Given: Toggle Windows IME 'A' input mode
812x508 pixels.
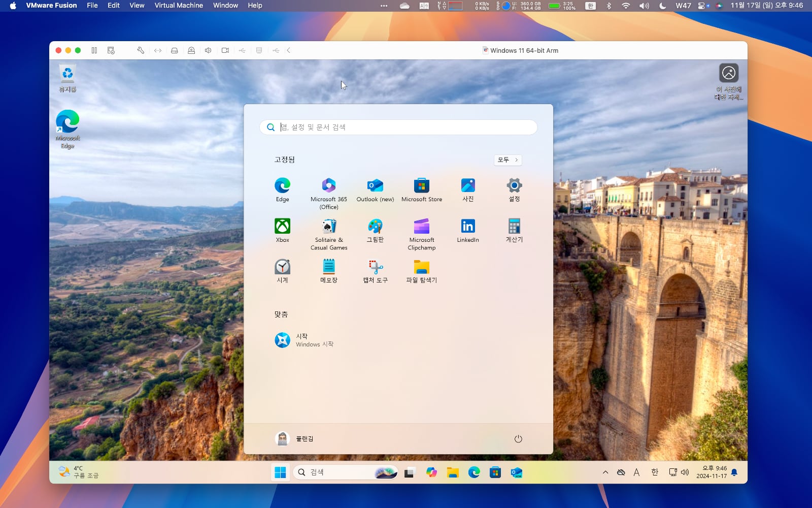Looking at the screenshot, I should (636, 472).
